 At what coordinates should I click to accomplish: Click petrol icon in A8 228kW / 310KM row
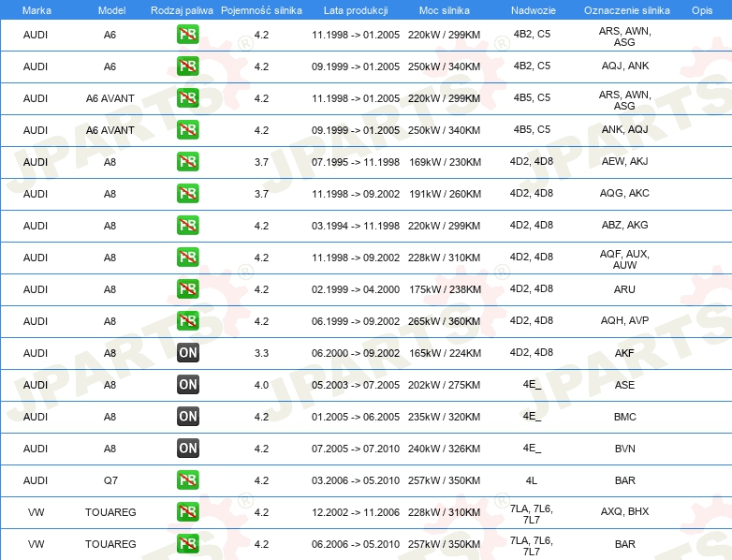point(187,257)
